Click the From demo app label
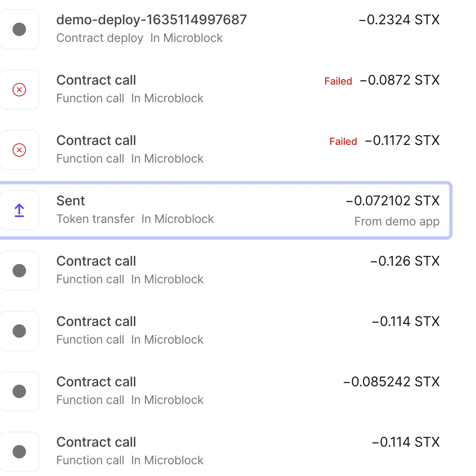The image size is (476, 476). tap(397, 221)
